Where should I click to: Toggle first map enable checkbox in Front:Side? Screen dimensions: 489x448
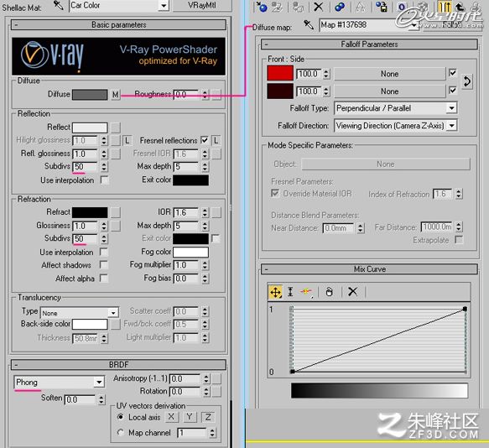452,73
